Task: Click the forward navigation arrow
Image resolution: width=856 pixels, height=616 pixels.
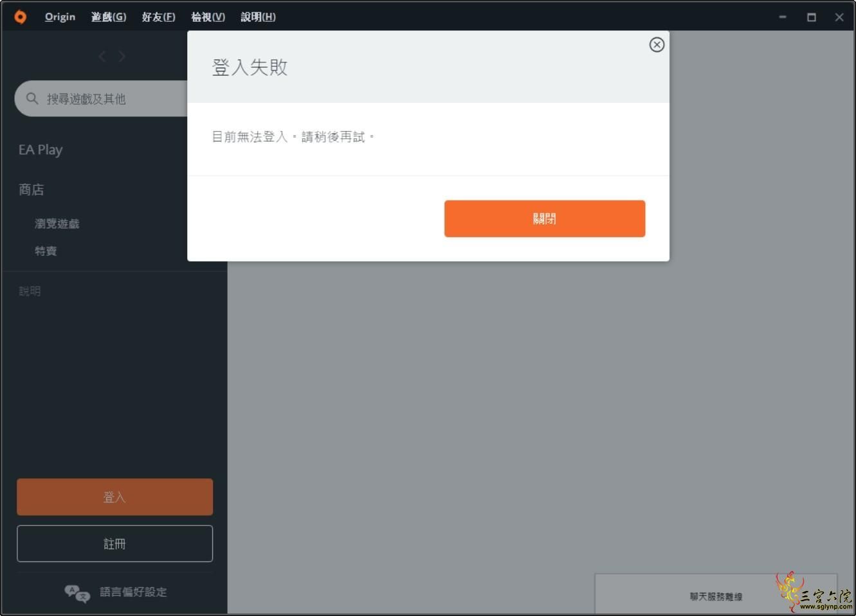Action: [x=122, y=57]
